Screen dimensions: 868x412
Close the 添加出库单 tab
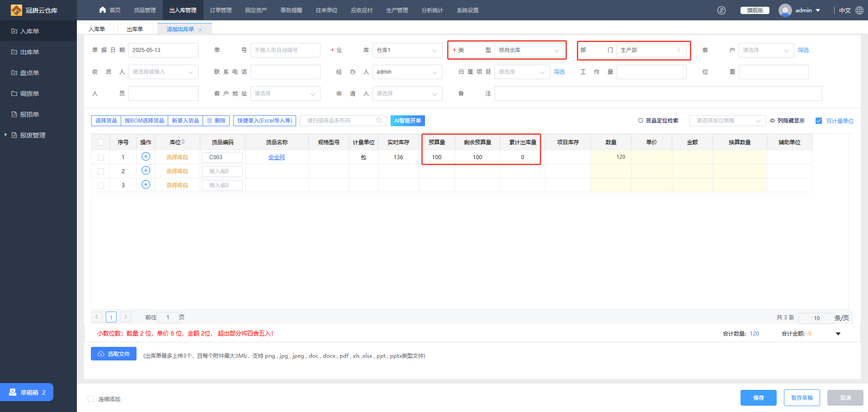(200, 30)
